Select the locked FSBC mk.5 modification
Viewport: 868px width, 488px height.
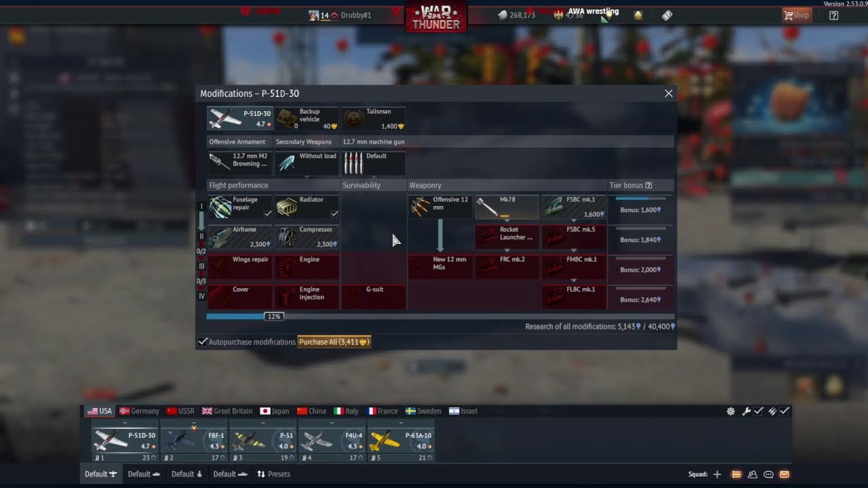click(573, 237)
